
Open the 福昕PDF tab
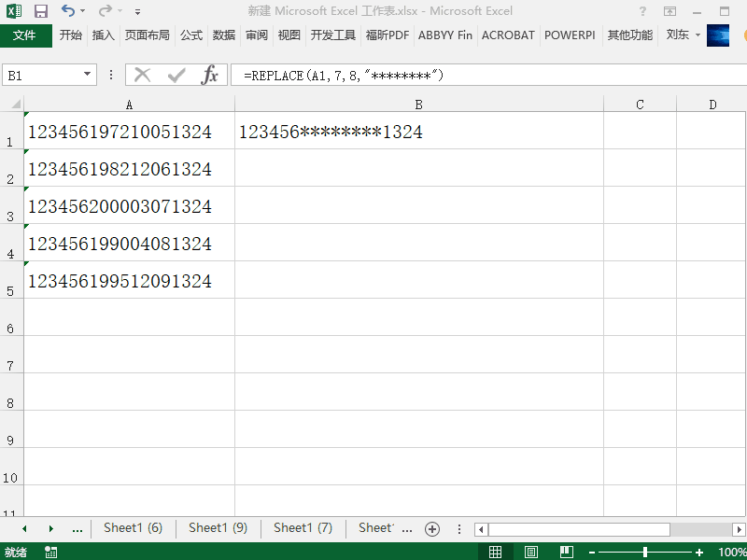pos(388,35)
